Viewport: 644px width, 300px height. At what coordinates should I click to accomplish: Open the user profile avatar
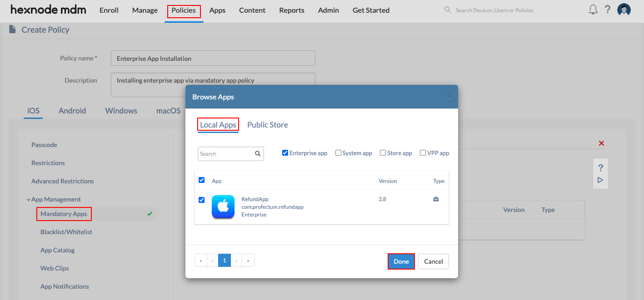(624, 10)
